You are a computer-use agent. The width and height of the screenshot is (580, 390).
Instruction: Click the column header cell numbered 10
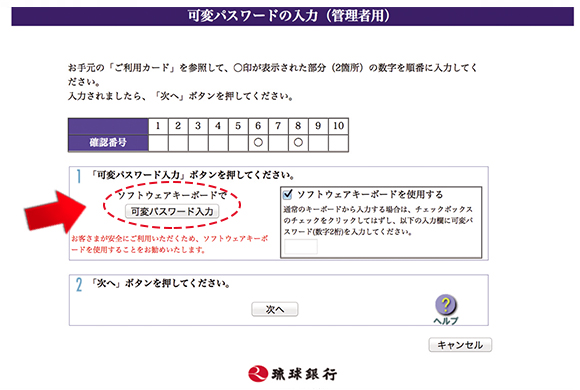[x=338, y=126]
